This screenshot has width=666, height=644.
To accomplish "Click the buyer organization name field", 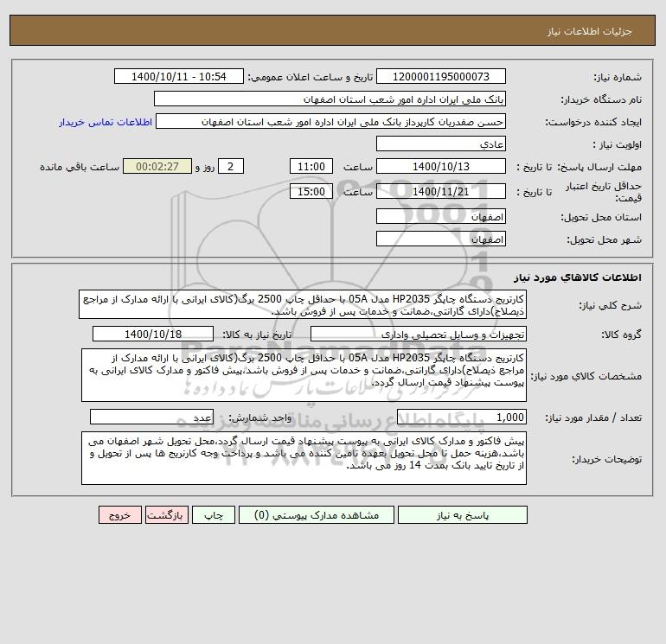I will tap(330, 99).
